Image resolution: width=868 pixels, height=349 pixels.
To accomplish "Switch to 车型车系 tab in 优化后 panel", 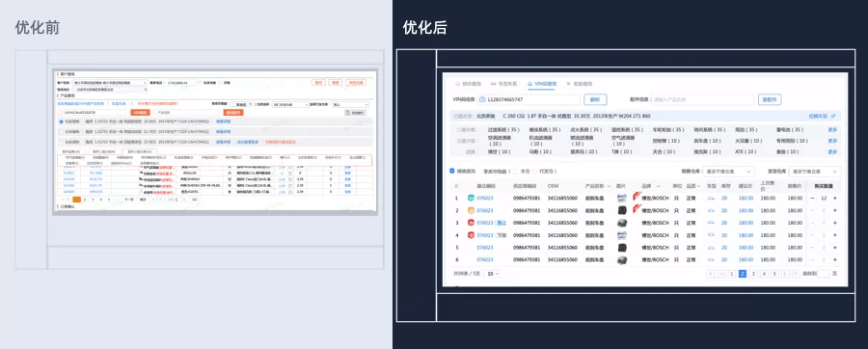I will pyautogui.click(x=503, y=84).
